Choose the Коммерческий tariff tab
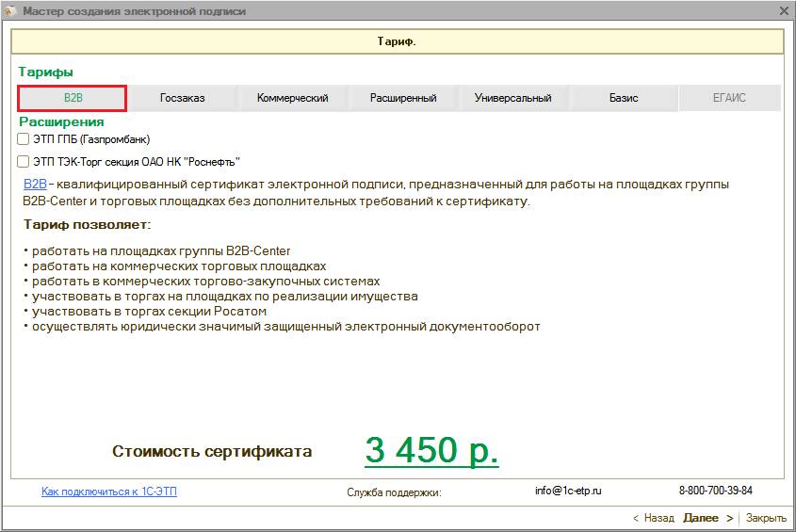Viewport: 796px width, 532px height. click(x=292, y=98)
